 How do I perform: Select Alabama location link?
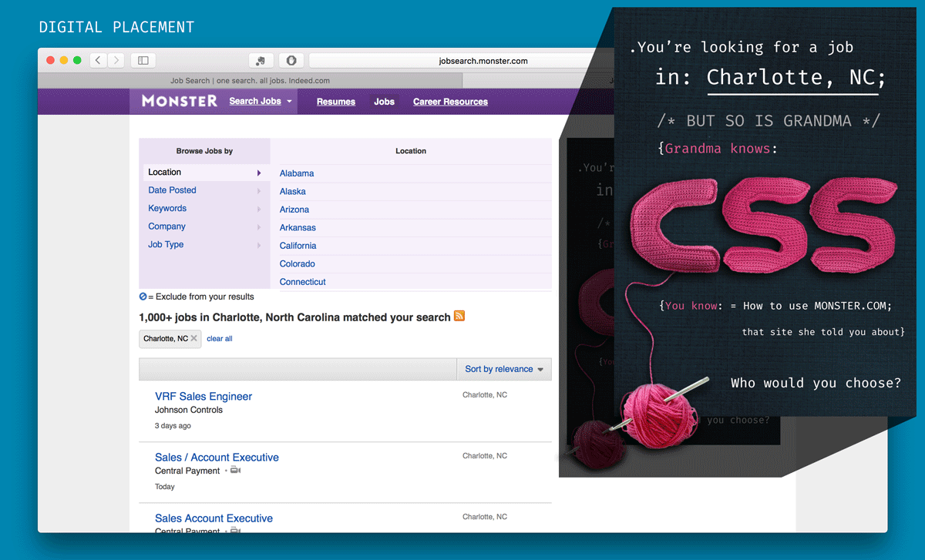pyautogui.click(x=297, y=173)
